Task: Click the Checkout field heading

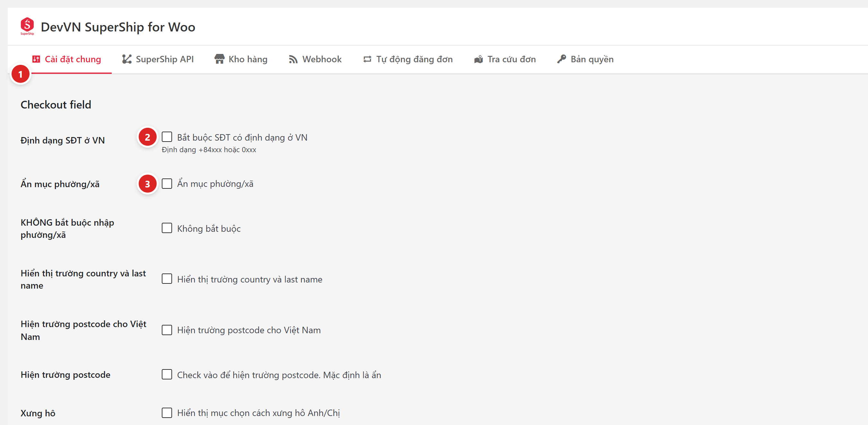Action: click(x=56, y=105)
